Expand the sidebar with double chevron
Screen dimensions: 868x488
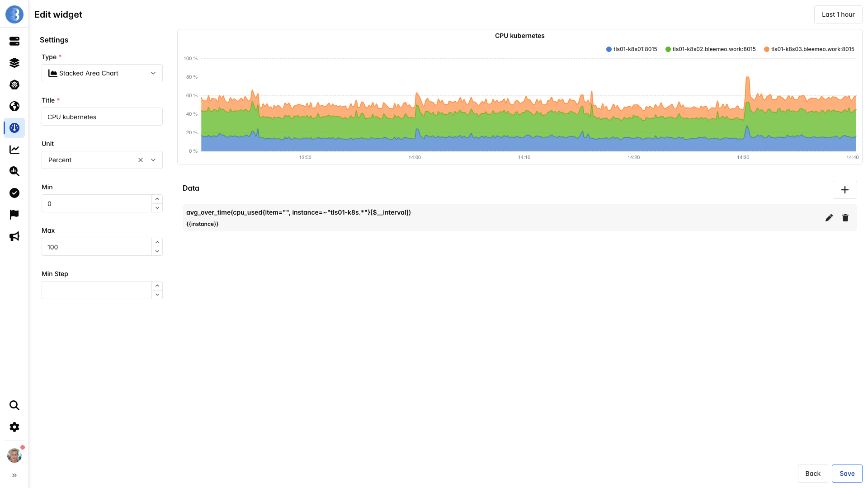14,475
